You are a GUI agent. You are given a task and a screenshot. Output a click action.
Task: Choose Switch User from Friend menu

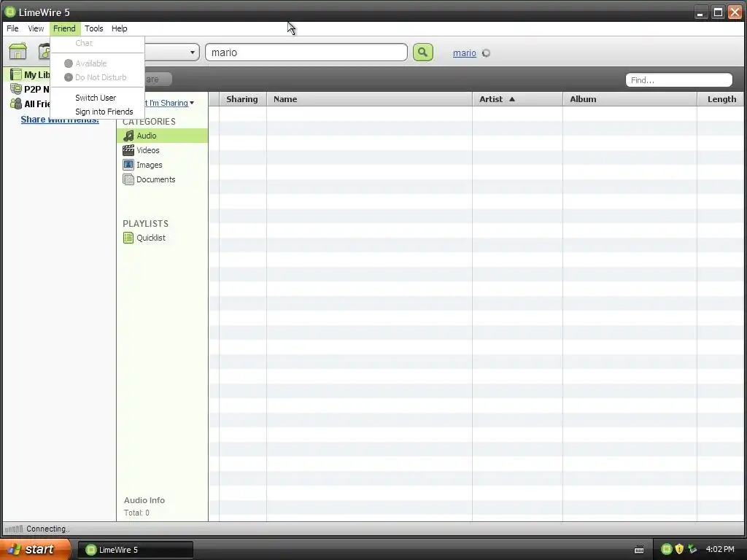click(97, 98)
